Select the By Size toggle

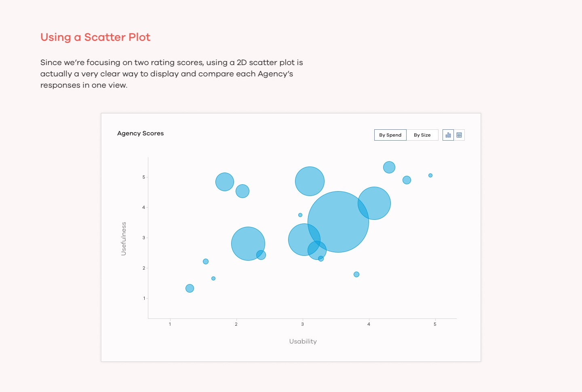(x=422, y=135)
